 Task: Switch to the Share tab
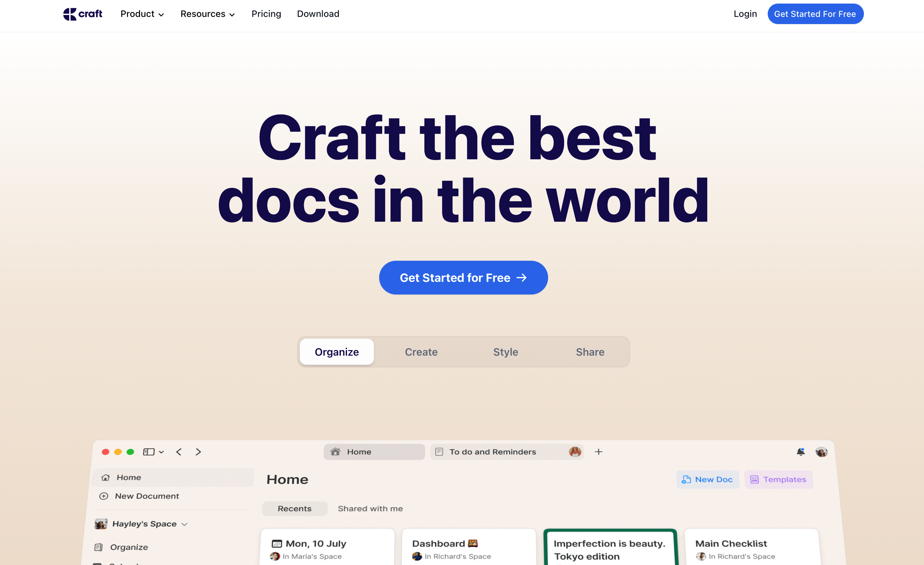click(590, 352)
